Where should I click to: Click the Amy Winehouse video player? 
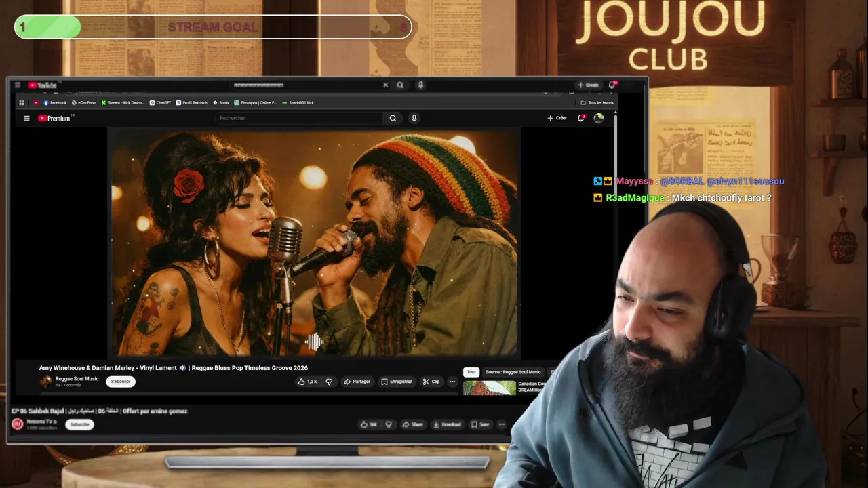(x=315, y=243)
